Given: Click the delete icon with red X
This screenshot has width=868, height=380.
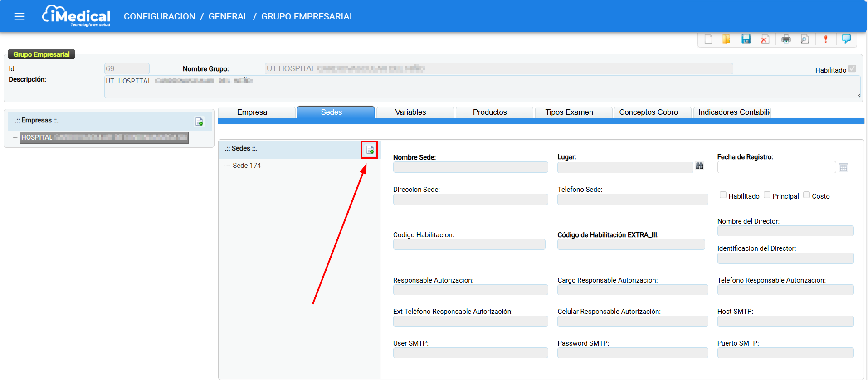Looking at the screenshot, I should click(x=765, y=39).
